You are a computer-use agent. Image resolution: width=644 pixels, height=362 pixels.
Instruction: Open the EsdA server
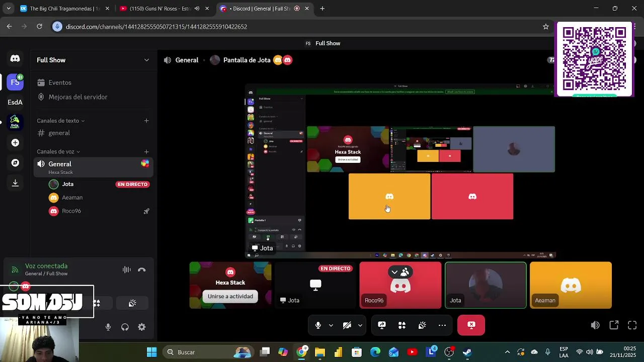pos(15,102)
